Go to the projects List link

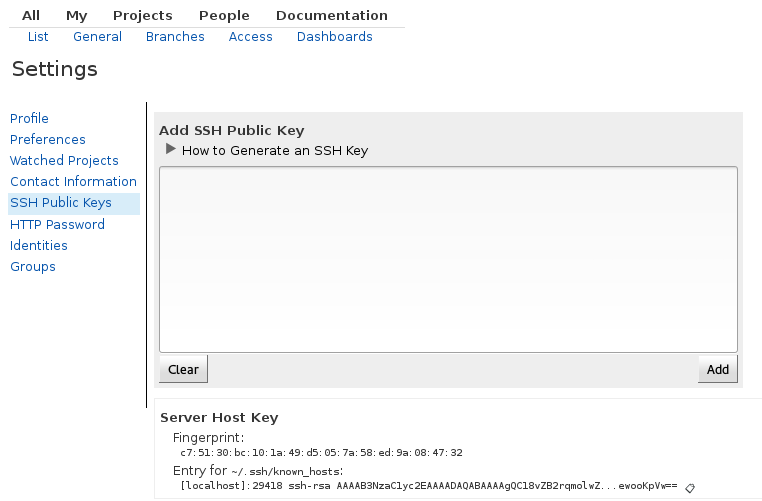tap(38, 37)
